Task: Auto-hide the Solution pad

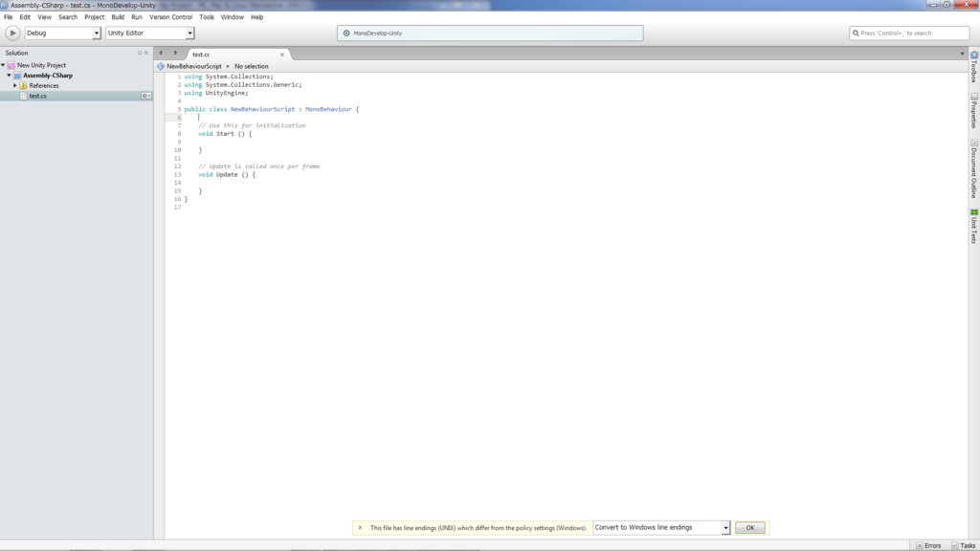Action: 140,54
